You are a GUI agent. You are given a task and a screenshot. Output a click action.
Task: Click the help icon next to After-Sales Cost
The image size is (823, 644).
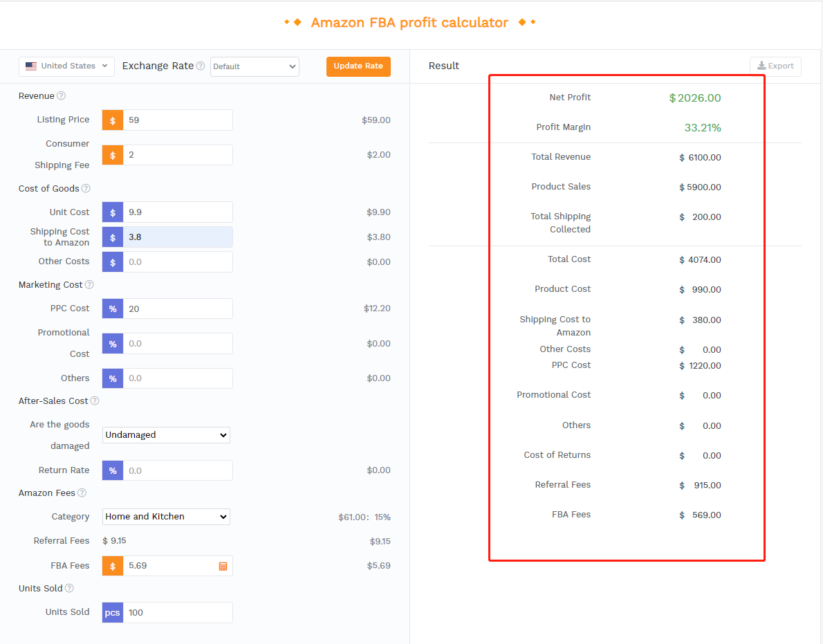95,401
